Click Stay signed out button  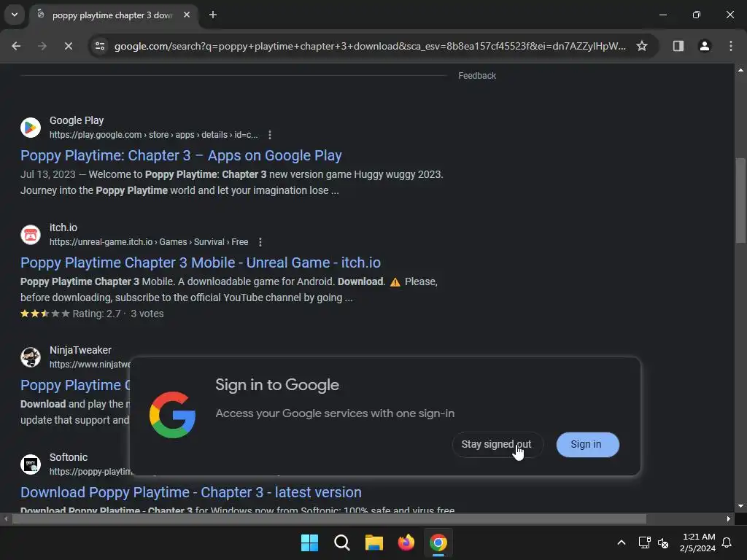click(x=496, y=444)
